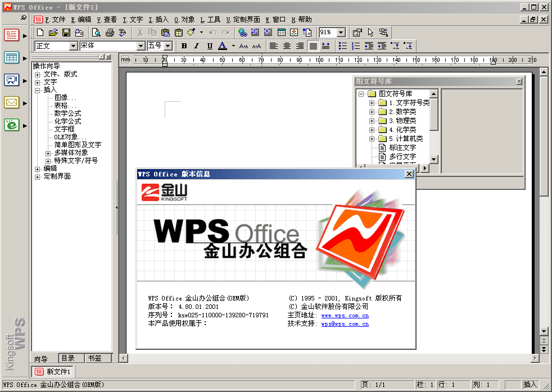Screen dimensions: 552x392
Task: Click the object properties icon beside zoom box
Action: click(x=358, y=33)
